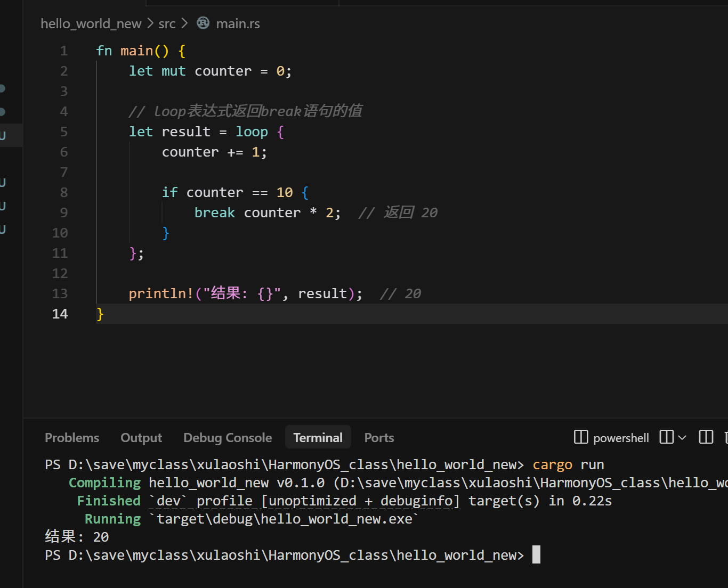Click the green 'Finished' word in terminal output
The width and height of the screenshot is (728, 588).
point(109,501)
